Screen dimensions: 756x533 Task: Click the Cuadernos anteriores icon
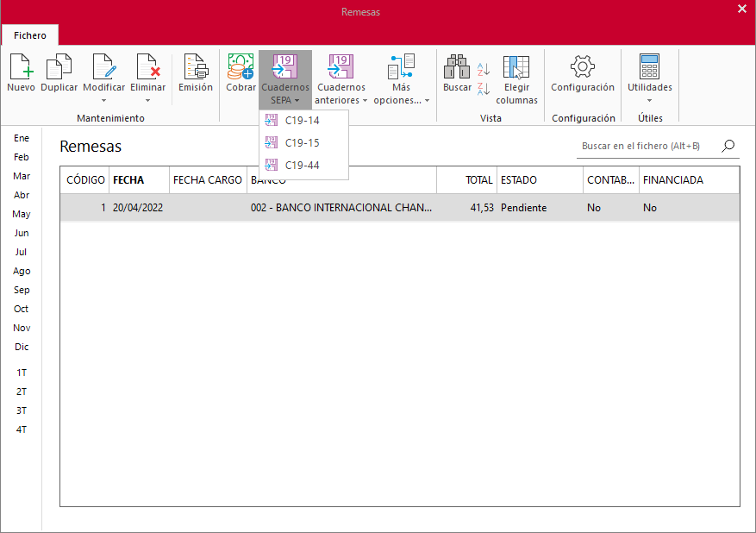(341, 66)
